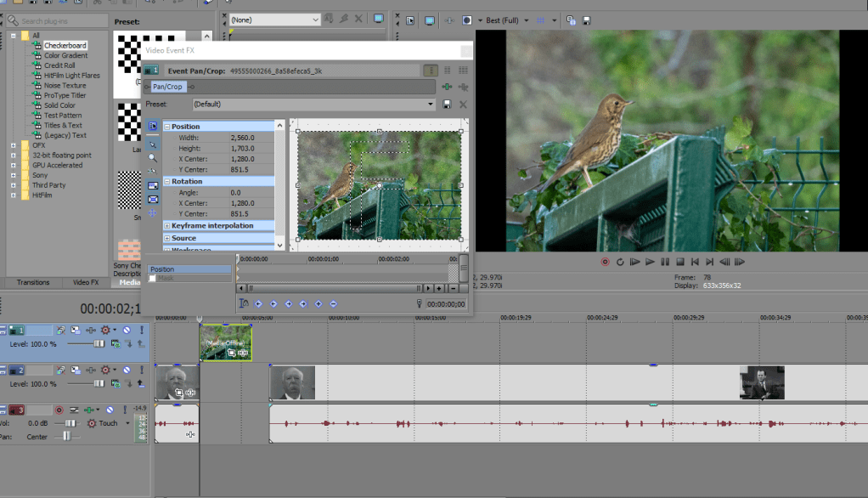Click Arm for Record on audio track 3
Viewport: 868px width, 498px height.
click(x=59, y=410)
